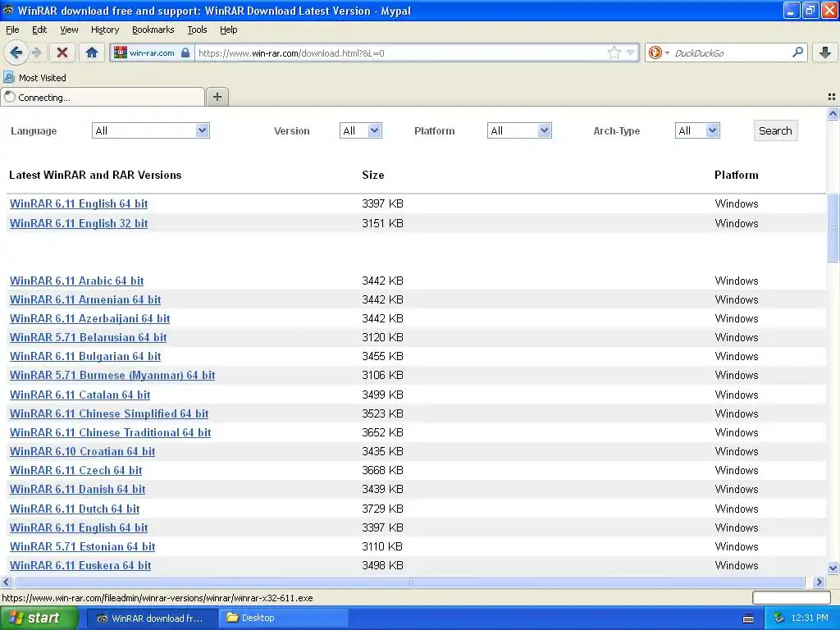This screenshot has width=840, height=630.
Task: Download WinRAR 6.11 English 32 bit
Action: (79, 223)
